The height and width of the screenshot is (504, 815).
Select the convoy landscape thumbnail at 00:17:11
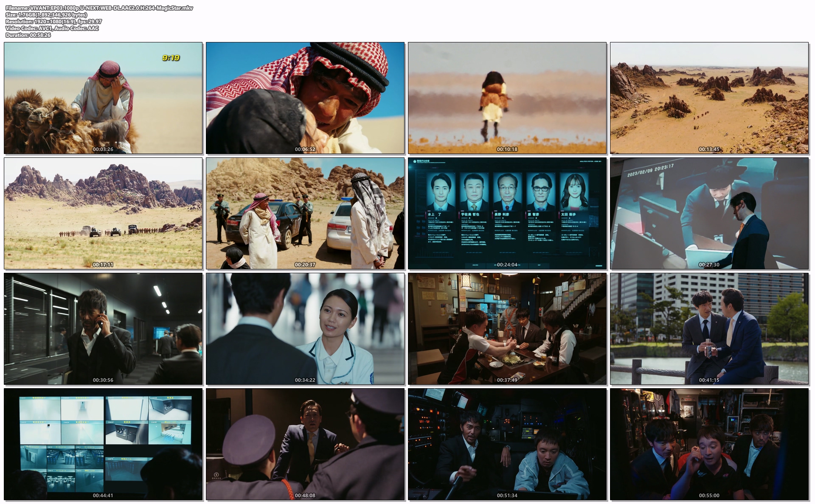[x=103, y=213]
